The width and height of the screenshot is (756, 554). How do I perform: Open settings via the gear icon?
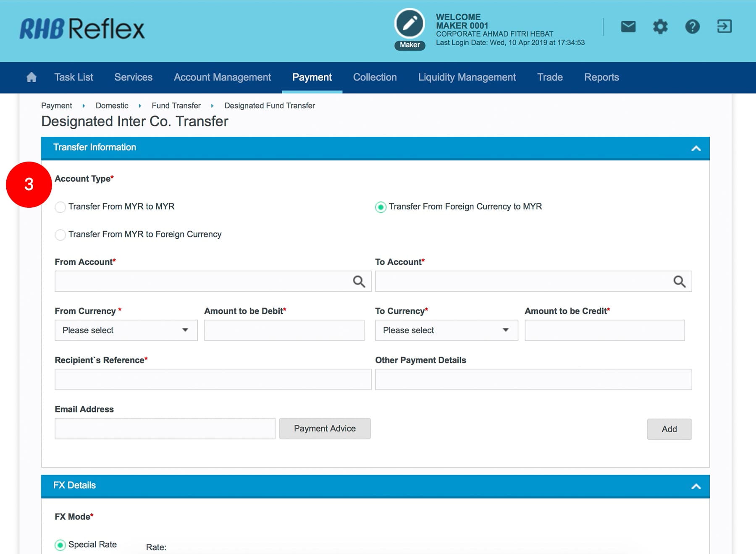(660, 27)
